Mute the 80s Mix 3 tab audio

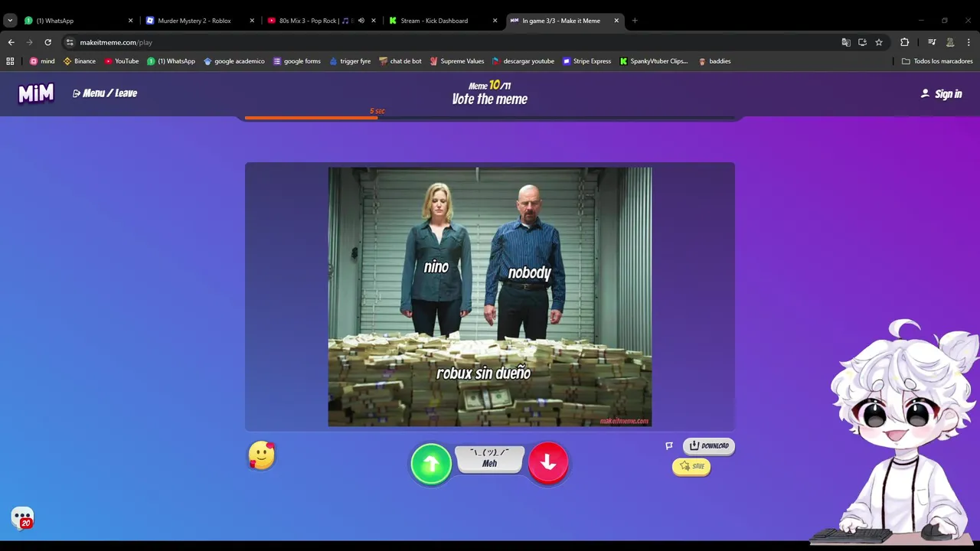click(x=361, y=21)
